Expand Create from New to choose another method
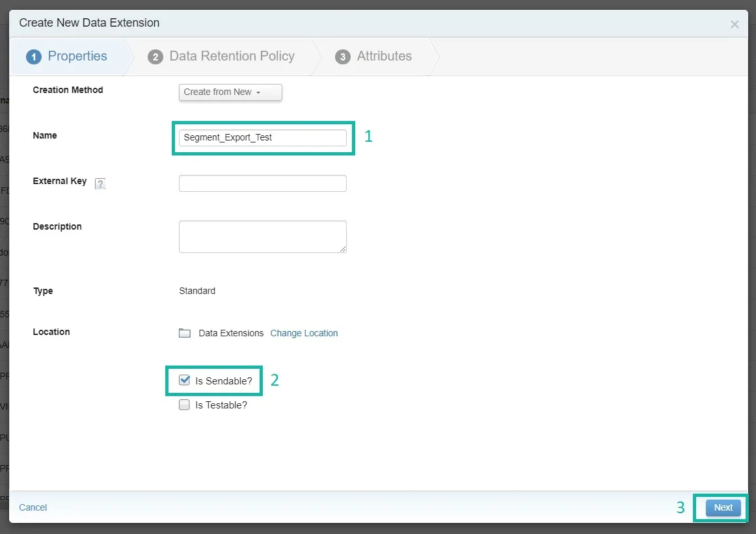Viewport: 756px width, 534px height. (230, 92)
